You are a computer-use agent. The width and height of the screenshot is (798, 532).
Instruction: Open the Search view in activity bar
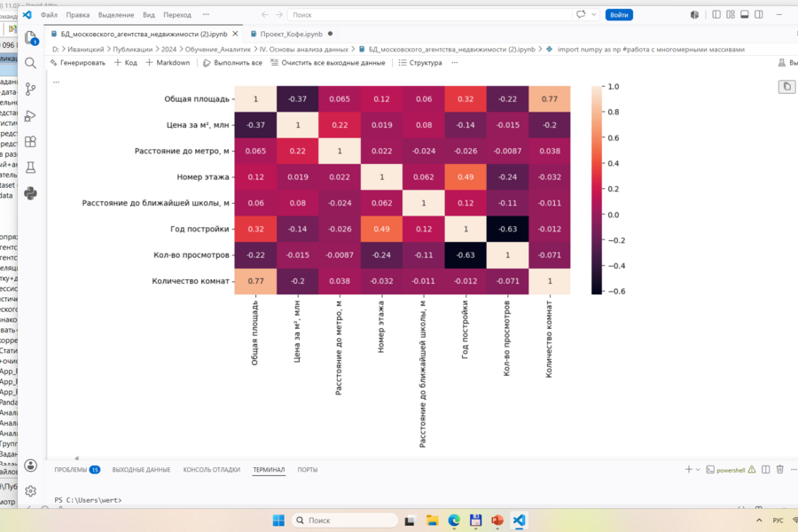[30, 63]
